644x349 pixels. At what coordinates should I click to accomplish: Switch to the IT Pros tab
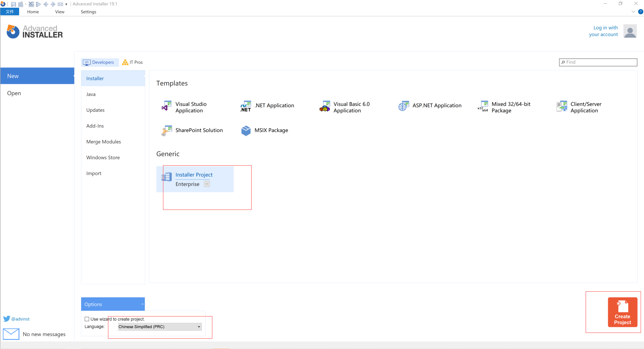[132, 62]
